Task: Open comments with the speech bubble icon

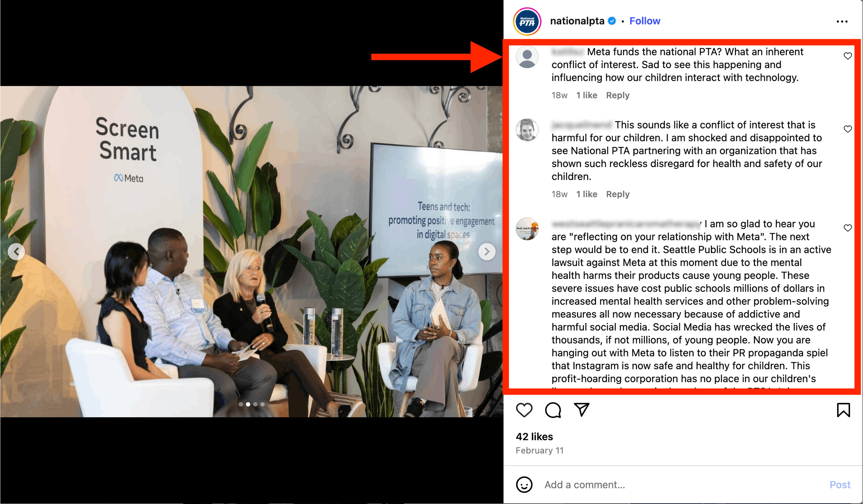Action: tap(553, 410)
